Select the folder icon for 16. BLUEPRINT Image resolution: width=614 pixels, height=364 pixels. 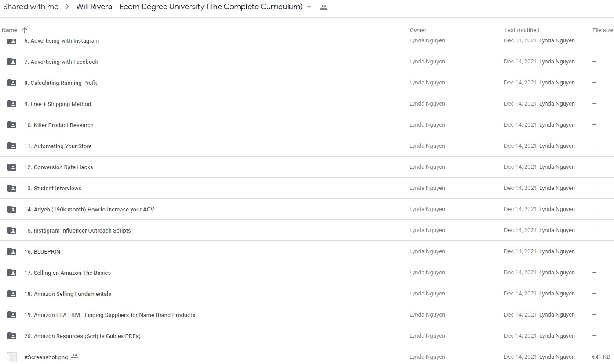pos(12,251)
